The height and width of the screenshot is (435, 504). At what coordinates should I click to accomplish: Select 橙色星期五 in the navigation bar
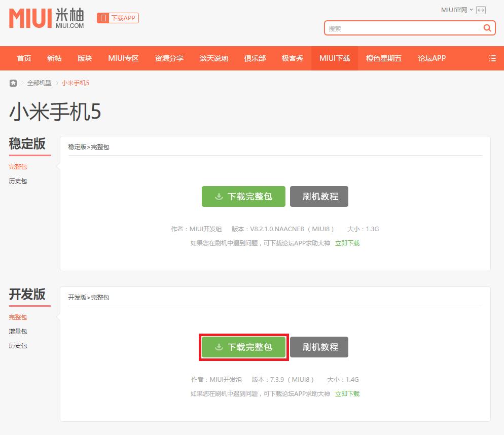[x=384, y=58]
